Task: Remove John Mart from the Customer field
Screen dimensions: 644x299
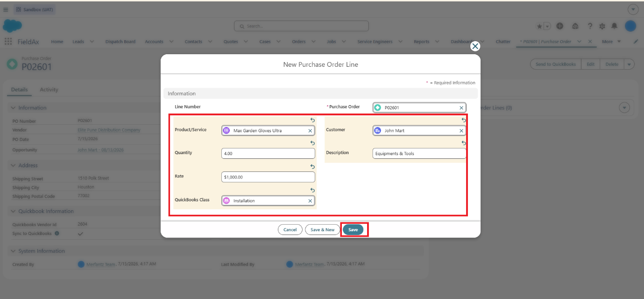Action: (461, 131)
